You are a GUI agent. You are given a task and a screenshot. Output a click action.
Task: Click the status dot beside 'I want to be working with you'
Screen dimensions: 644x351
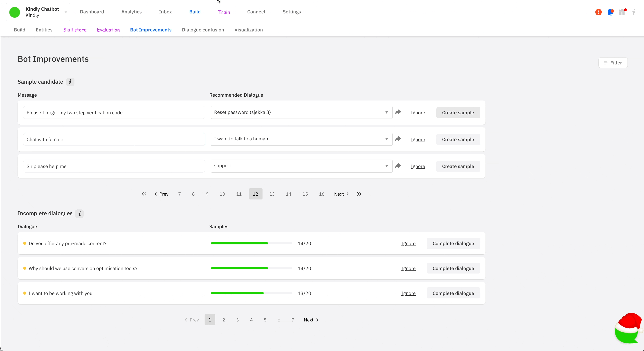[25, 293]
